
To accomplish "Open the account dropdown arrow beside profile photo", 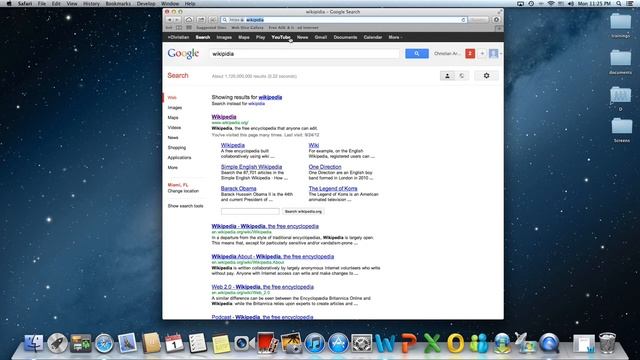I will (x=501, y=53).
